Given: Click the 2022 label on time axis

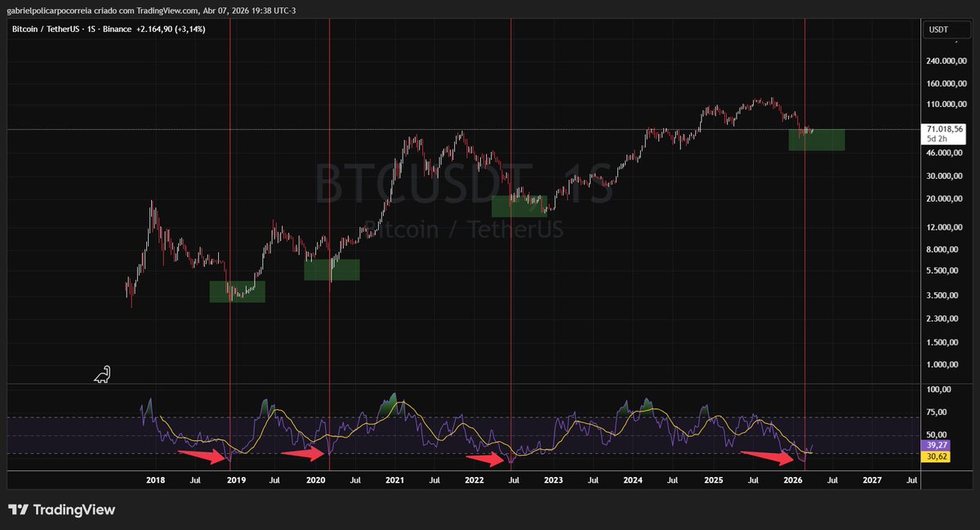Looking at the screenshot, I should 474,482.
